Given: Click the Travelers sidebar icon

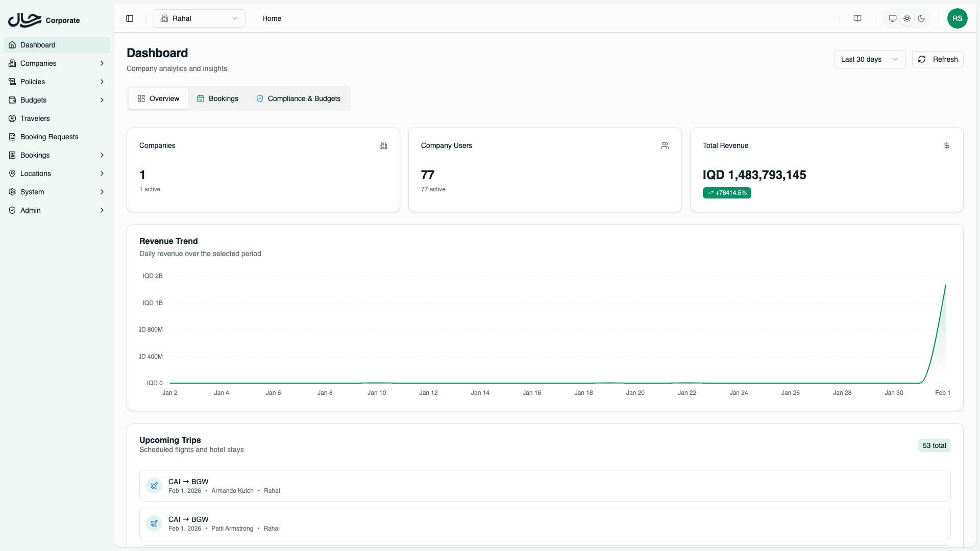Looking at the screenshot, I should pyautogui.click(x=12, y=118).
